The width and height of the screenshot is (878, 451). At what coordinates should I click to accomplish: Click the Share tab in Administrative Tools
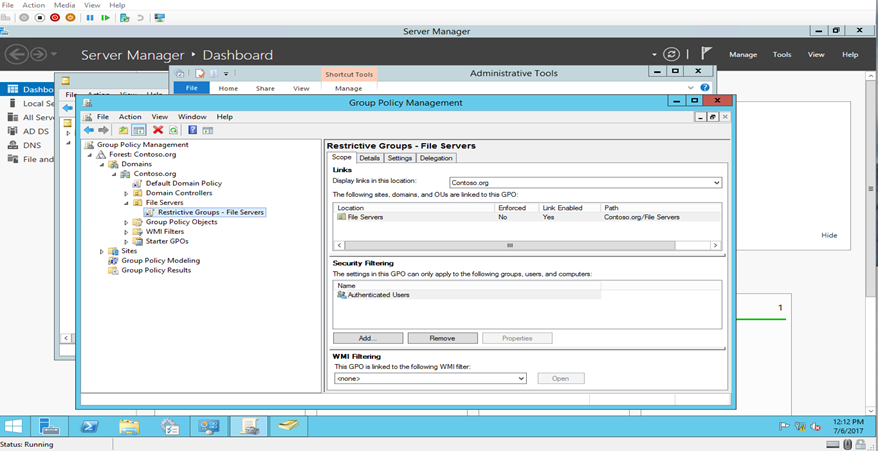pyautogui.click(x=265, y=88)
